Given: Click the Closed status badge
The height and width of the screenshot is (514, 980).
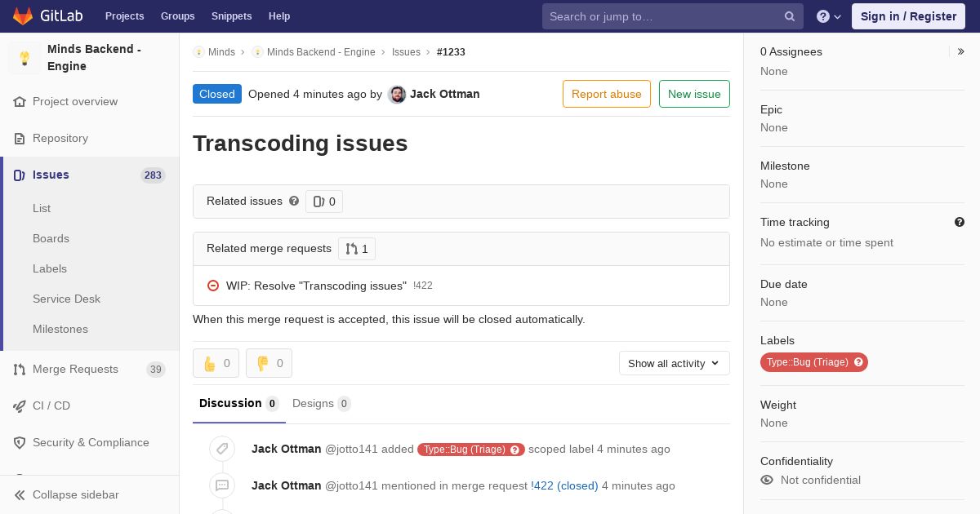Looking at the screenshot, I should [x=217, y=94].
